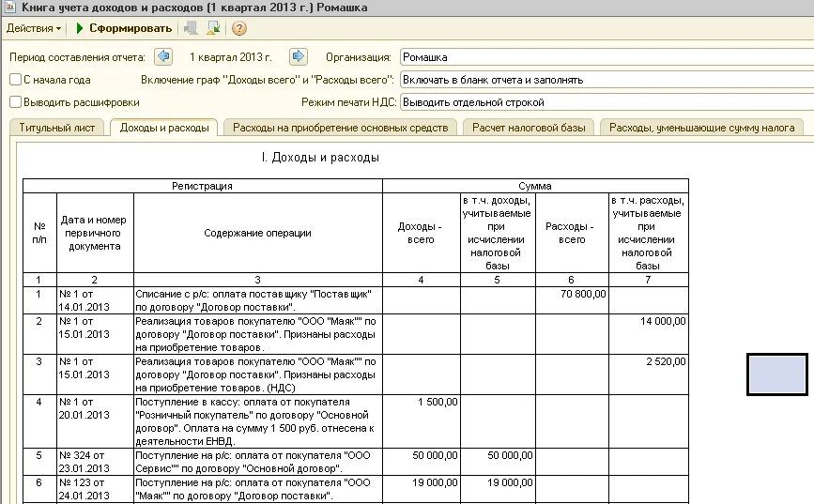Select the 70 800,00 expenses cell
Viewport: 814px width, 504px height.
(x=572, y=300)
